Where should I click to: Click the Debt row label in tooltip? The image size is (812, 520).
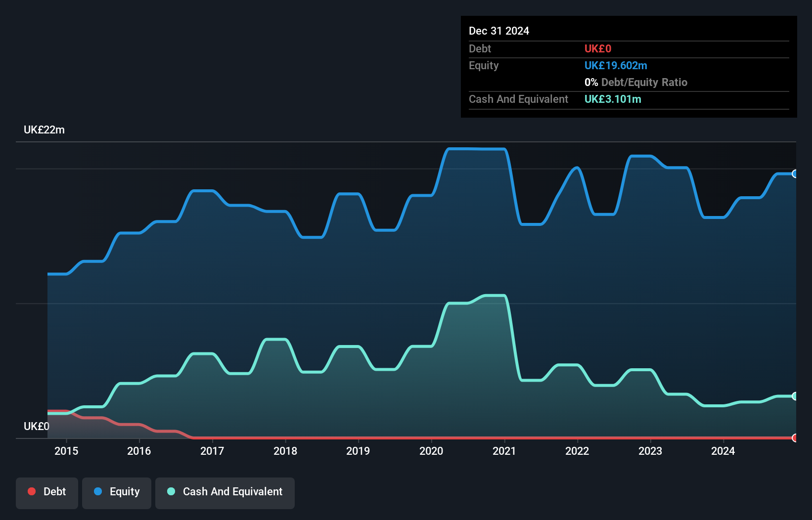480,48
